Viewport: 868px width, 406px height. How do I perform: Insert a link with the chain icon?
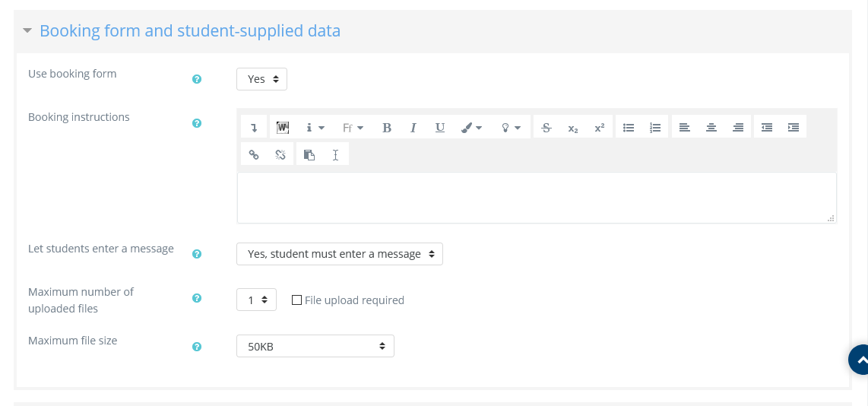point(254,154)
